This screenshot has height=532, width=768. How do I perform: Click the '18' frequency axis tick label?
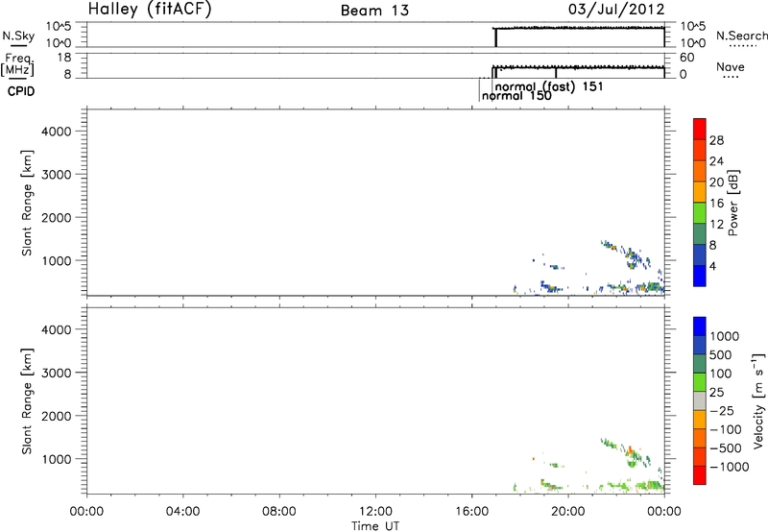pos(64,58)
